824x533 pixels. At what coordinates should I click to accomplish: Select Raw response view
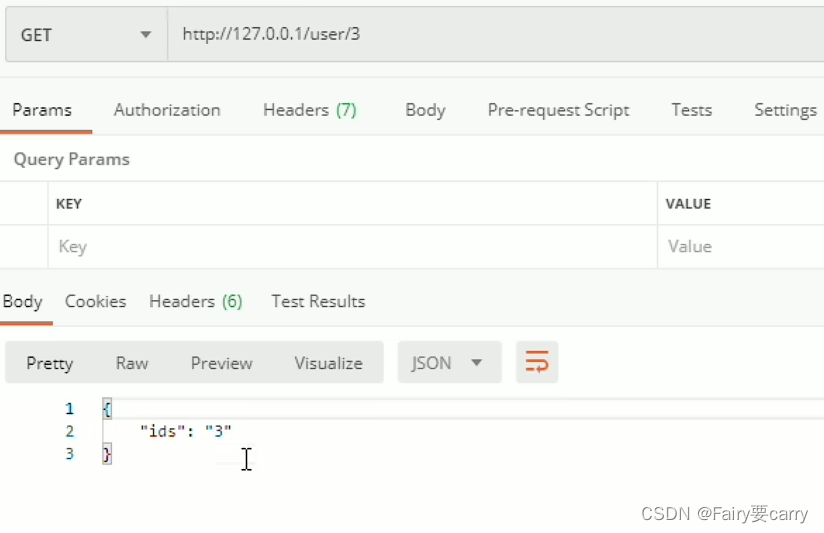[132, 363]
